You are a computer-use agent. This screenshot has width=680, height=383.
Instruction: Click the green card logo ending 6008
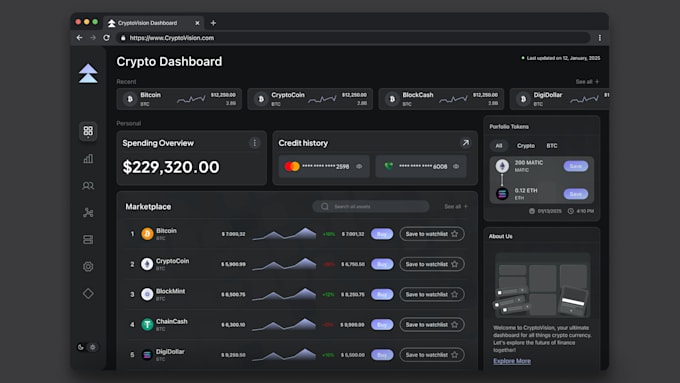pyautogui.click(x=389, y=166)
